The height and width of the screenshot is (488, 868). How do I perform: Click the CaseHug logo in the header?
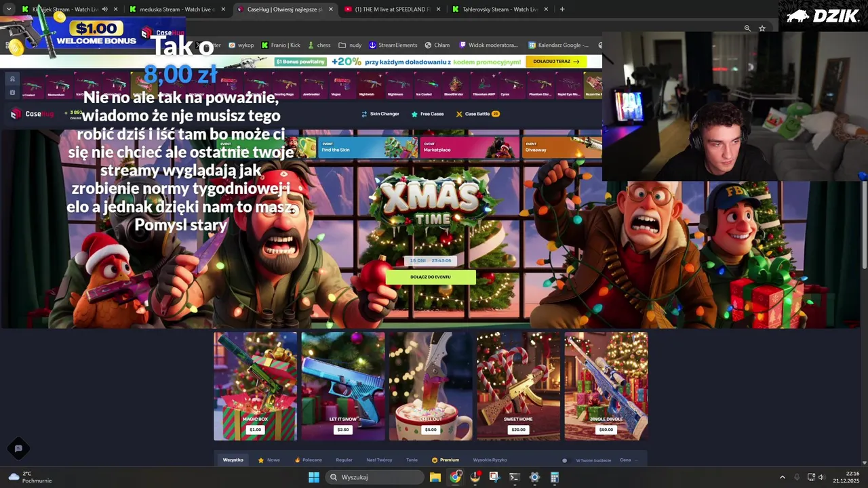[x=32, y=114]
